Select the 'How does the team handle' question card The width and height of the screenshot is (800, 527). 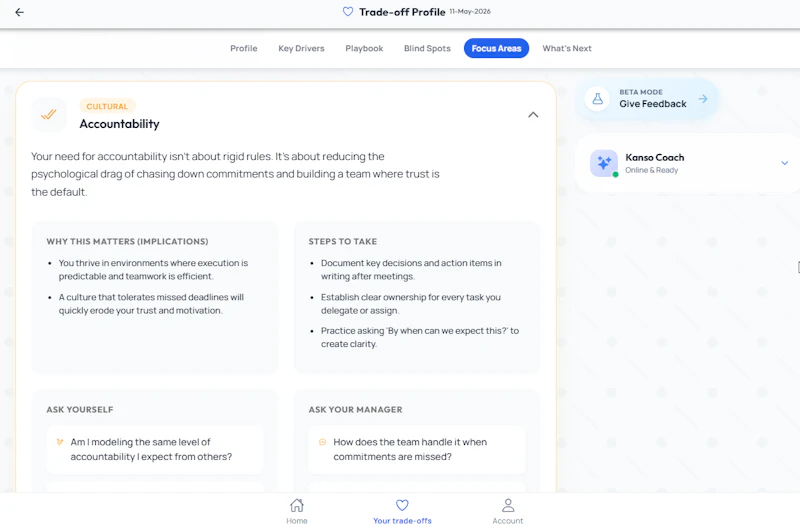click(417, 449)
